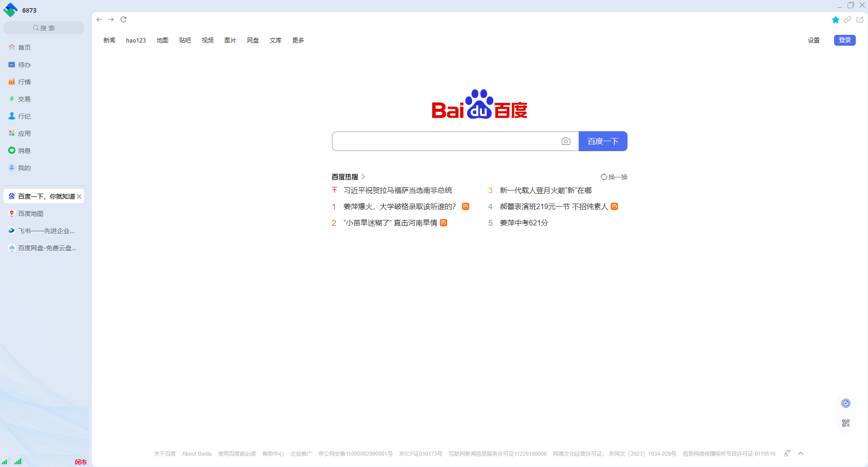Open the 京公网安备11000002000001号 footer link
The width and height of the screenshot is (868, 467).
(355, 454)
